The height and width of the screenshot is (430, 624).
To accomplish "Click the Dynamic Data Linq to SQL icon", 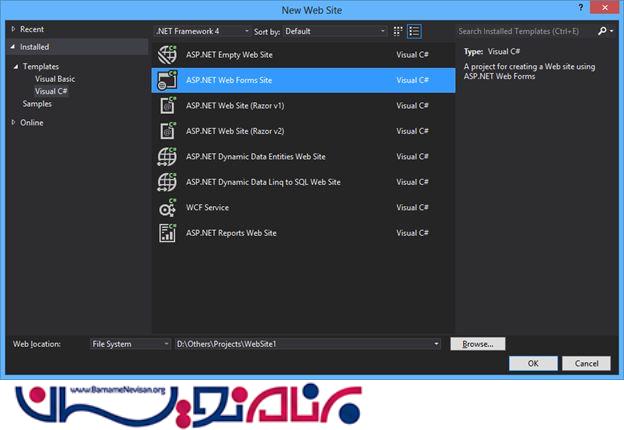I will click(x=167, y=182).
